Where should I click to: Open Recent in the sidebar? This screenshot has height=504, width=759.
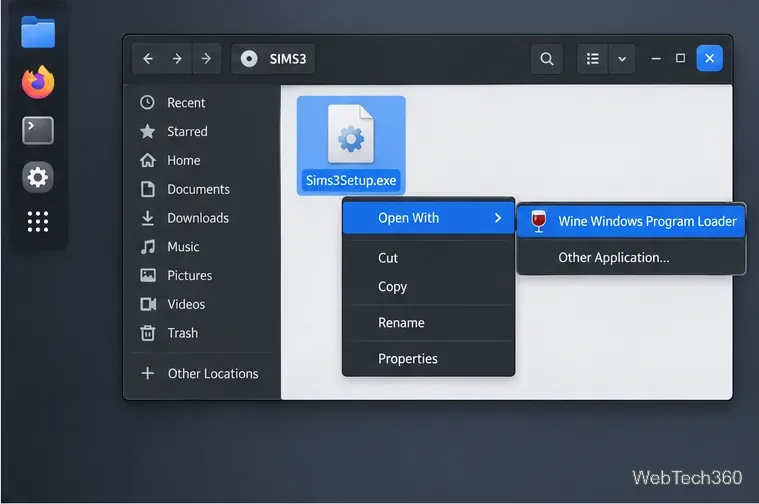[x=203, y=103]
